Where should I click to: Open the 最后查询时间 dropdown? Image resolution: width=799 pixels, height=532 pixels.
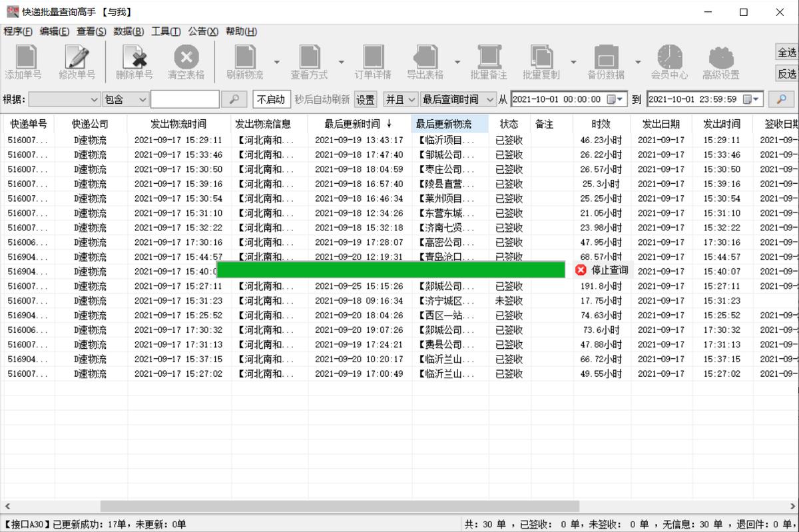[x=458, y=99]
